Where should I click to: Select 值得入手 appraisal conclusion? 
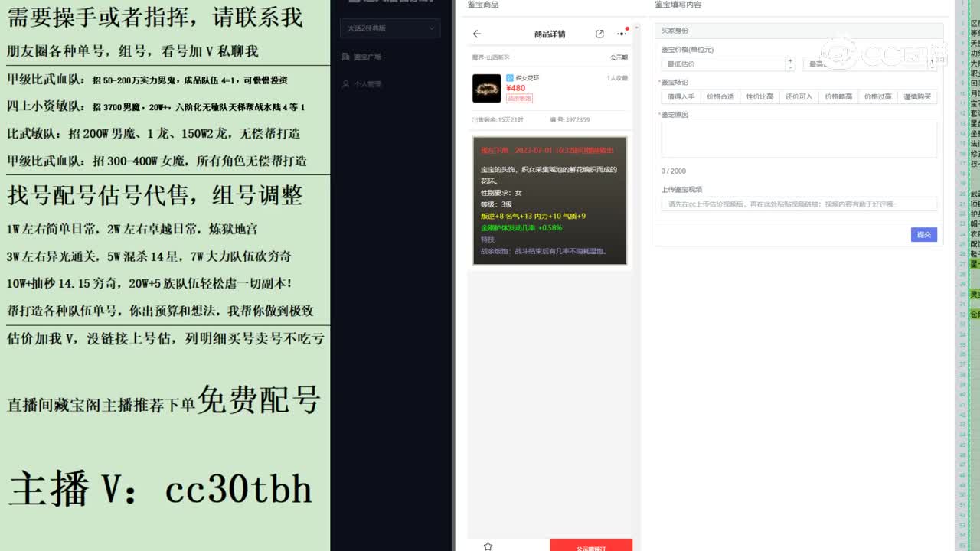681,97
